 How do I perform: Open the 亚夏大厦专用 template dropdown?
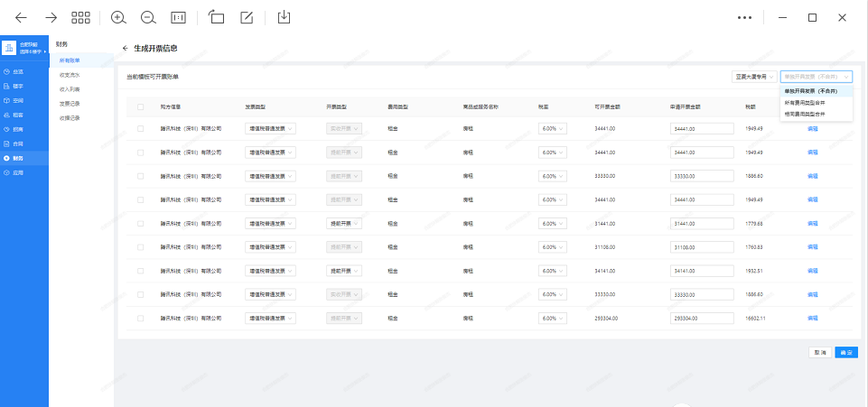point(753,78)
